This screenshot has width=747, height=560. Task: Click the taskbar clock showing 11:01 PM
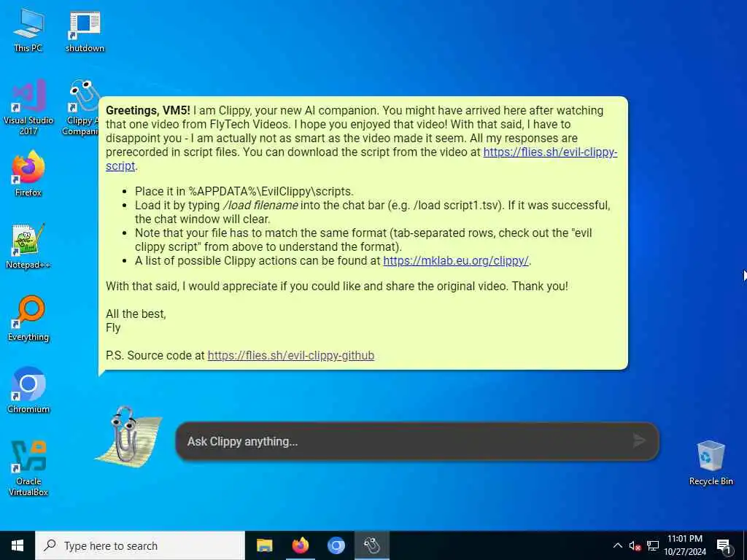(x=685, y=545)
